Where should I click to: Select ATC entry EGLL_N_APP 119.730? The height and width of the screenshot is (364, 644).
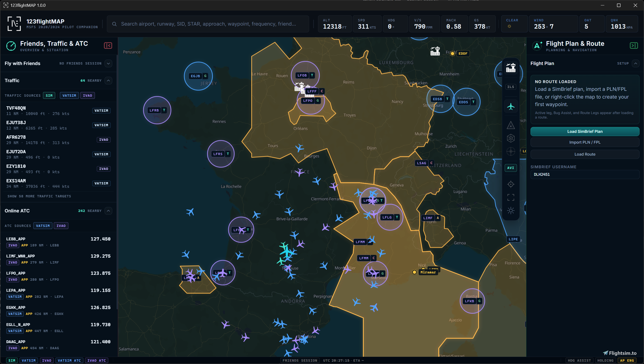pos(58,327)
